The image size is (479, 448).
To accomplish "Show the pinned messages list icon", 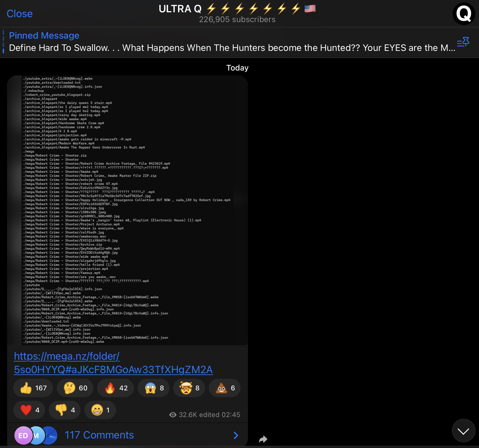I will click(463, 42).
